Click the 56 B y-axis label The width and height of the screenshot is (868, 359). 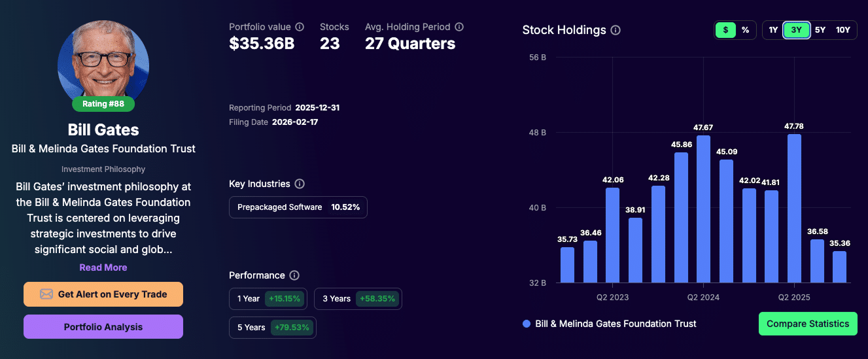[538, 58]
